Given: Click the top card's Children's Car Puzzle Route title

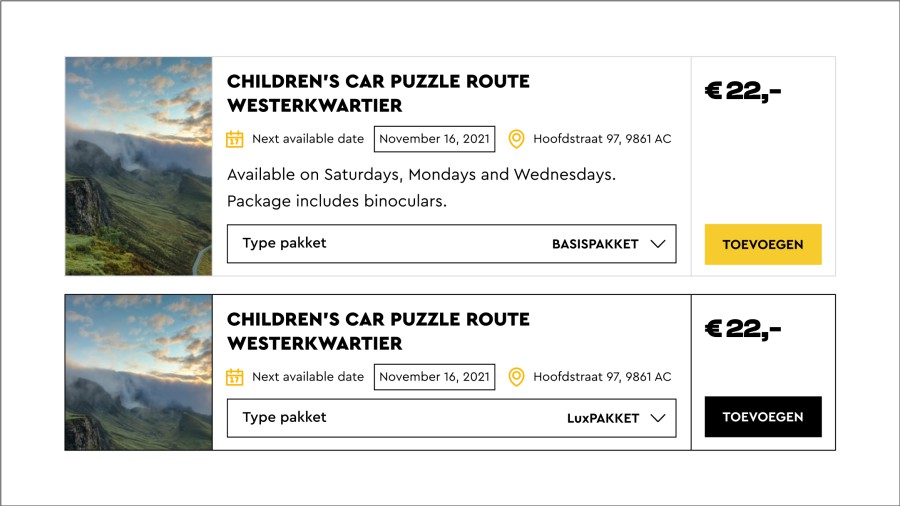Looking at the screenshot, I should pyautogui.click(x=378, y=93).
